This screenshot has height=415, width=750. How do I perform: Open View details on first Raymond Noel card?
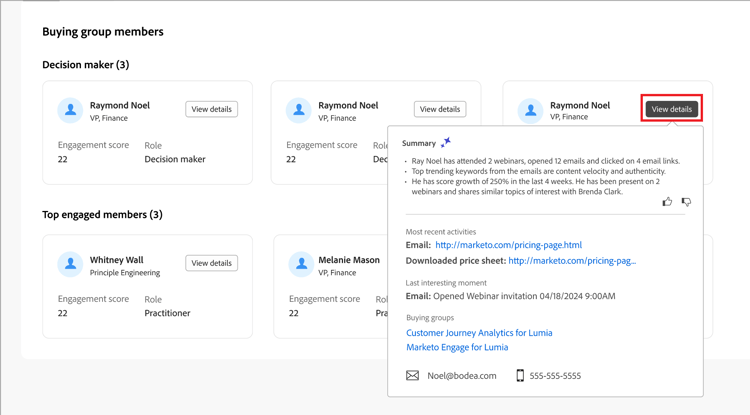[211, 109]
